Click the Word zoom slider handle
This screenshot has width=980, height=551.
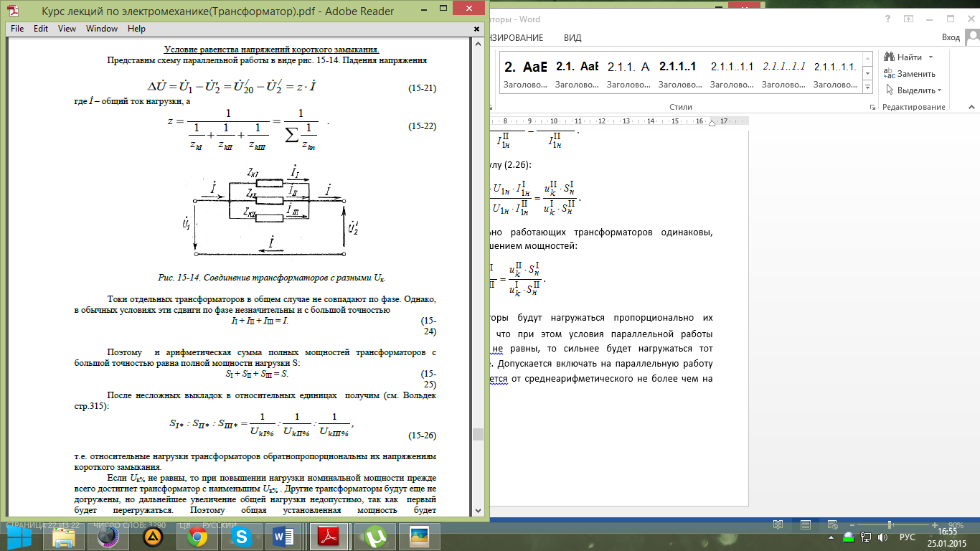[890, 525]
